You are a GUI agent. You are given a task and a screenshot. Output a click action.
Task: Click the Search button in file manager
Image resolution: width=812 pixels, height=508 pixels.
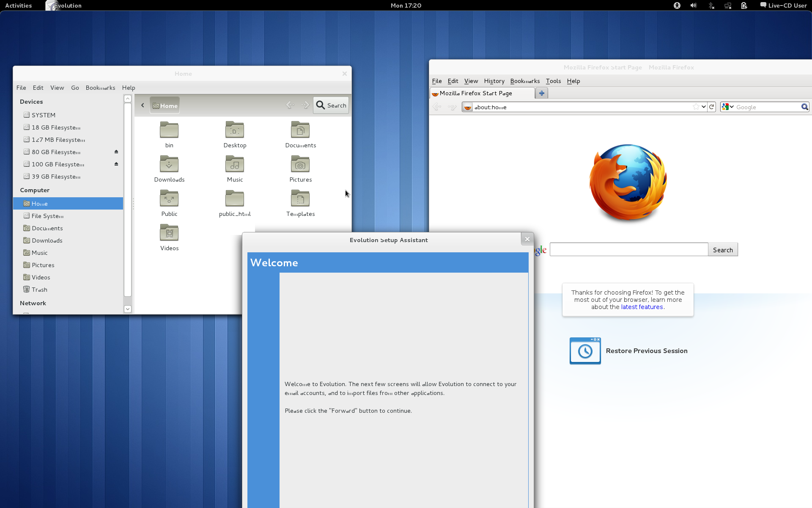(331, 105)
